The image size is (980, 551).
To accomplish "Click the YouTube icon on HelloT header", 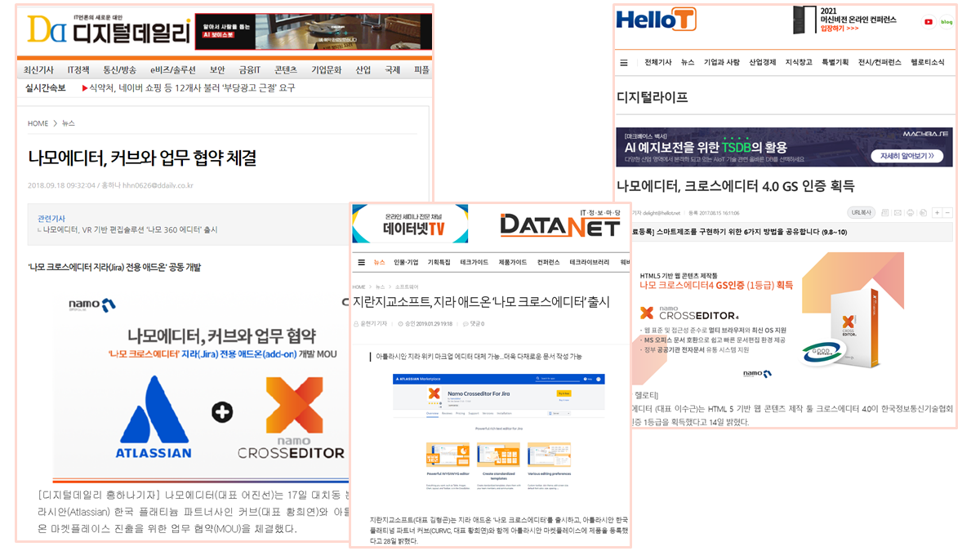I will [929, 22].
